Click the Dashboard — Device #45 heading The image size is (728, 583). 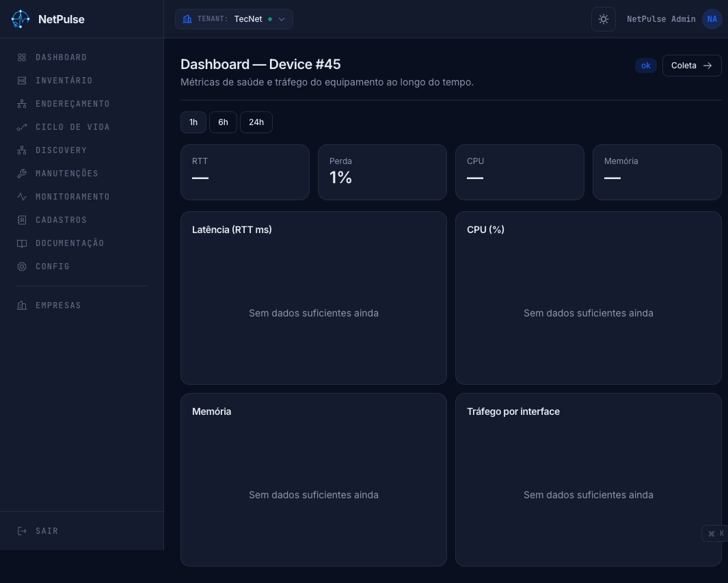(260, 64)
